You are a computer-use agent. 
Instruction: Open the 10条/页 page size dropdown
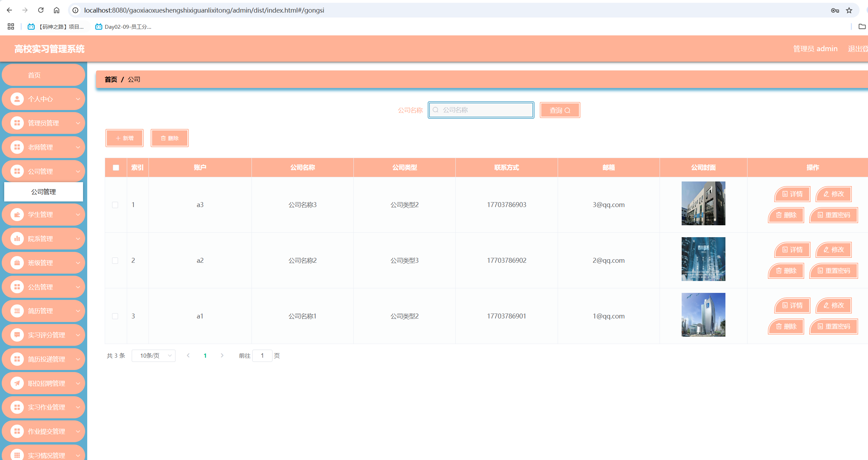coord(153,356)
